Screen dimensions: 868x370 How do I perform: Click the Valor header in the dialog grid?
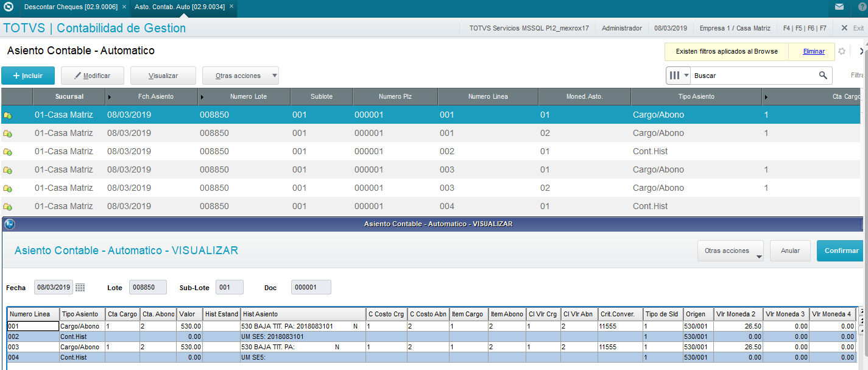tap(190, 314)
